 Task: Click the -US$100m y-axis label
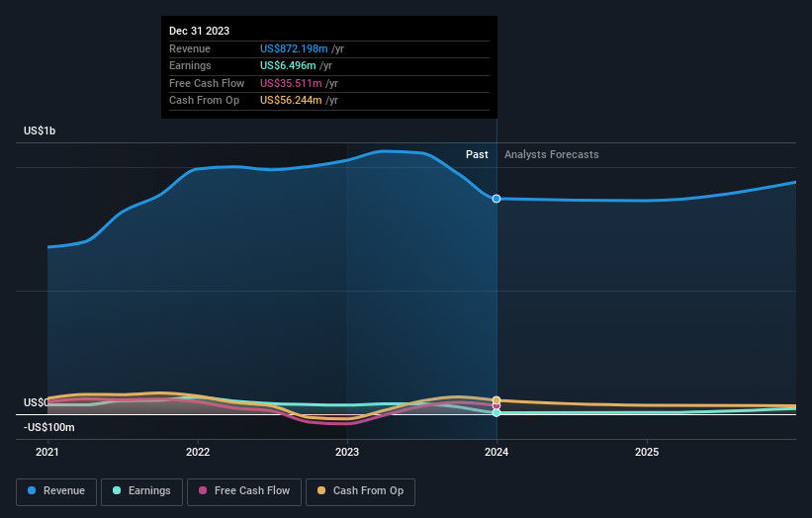[49, 427]
